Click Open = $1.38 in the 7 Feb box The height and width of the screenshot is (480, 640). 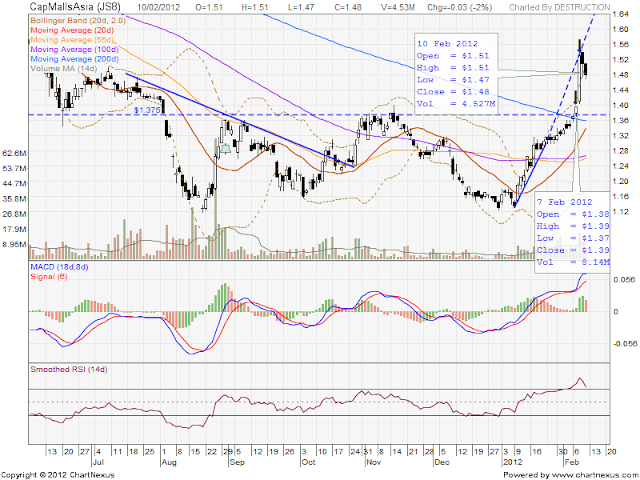coord(573,214)
